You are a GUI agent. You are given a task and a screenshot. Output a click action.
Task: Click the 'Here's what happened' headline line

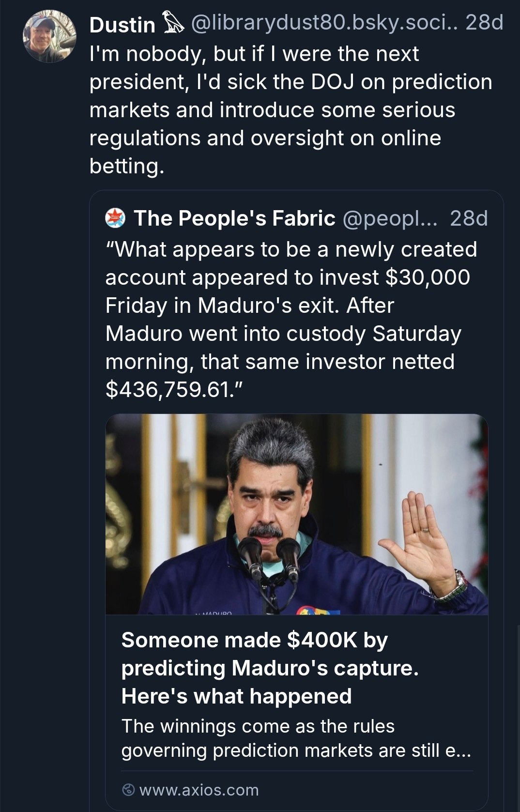click(x=236, y=696)
